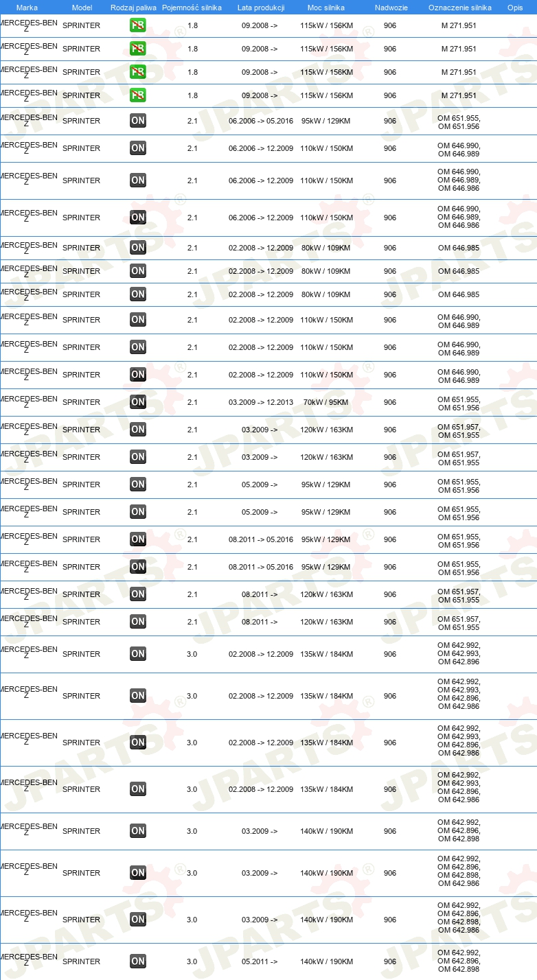The image size is (537, 980).
Task: Click ON icon, 06.2006 -> 12.2009 row with two codes
Action: [138, 148]
